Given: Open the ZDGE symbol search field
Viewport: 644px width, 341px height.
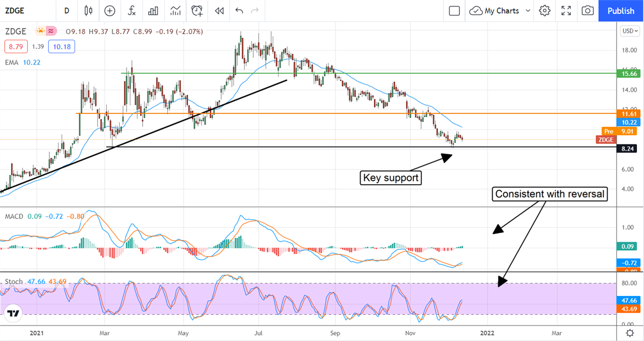Looking at the screenshot, I should 28,11.
